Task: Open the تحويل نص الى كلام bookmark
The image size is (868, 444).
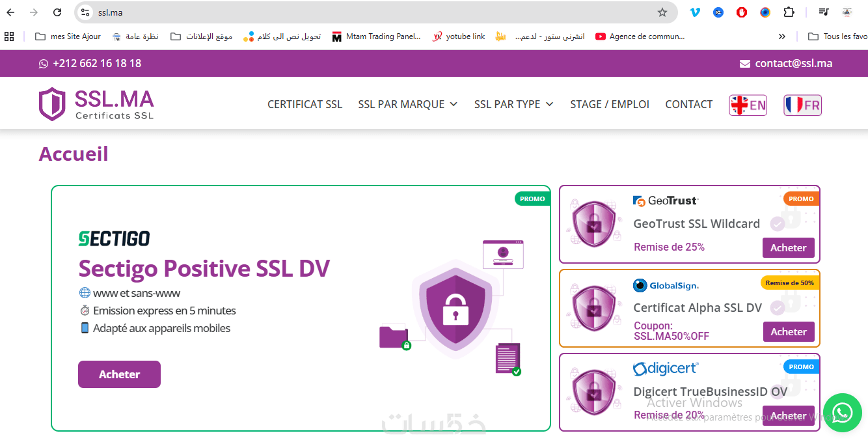Action: (x=282, y=36)
